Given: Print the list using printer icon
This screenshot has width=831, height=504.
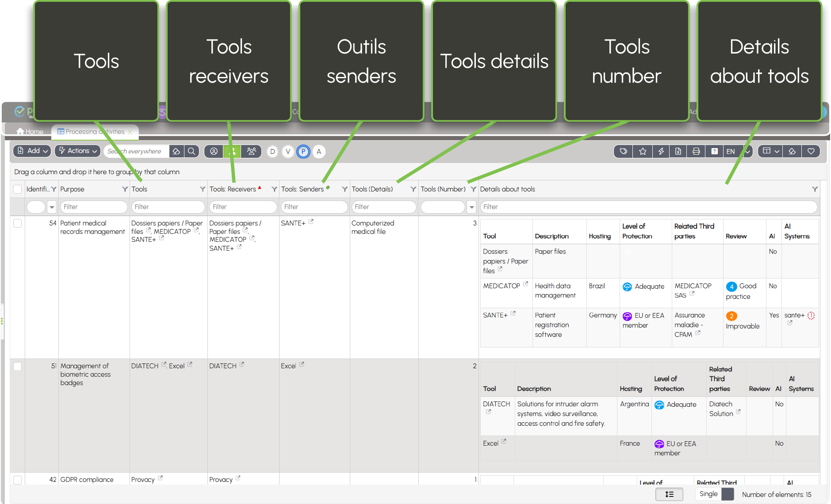Looking at the screenshot, I should tap(696, 151).
